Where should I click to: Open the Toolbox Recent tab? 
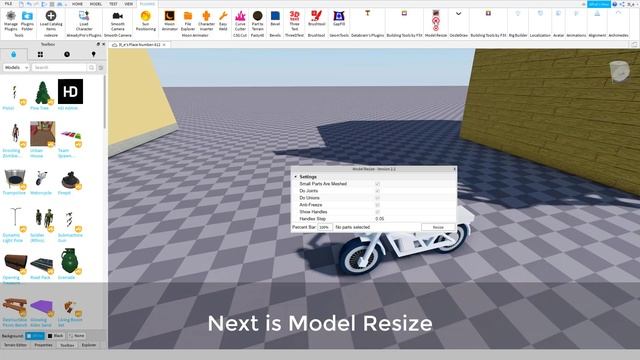[x=67, y=54]
